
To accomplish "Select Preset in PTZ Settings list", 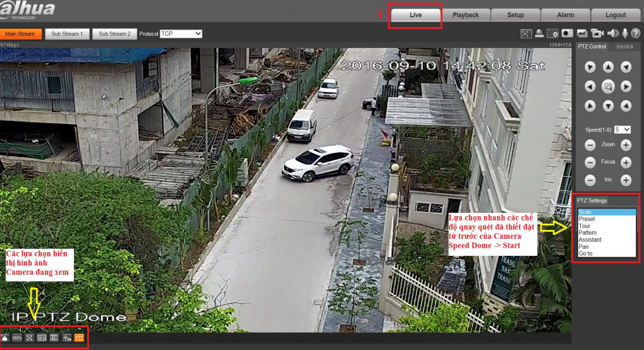I will 607,219.
